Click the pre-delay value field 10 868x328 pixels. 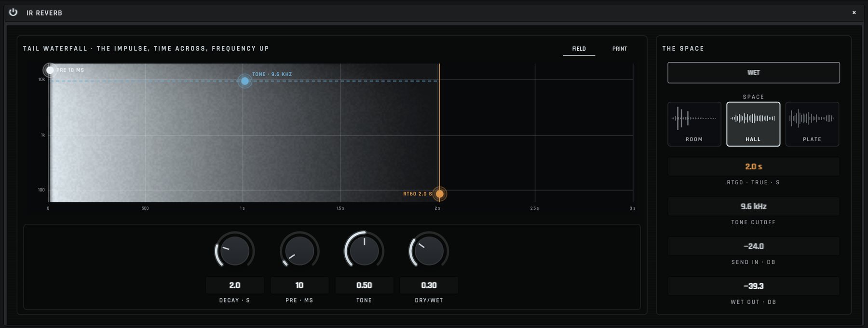[299, 285]
